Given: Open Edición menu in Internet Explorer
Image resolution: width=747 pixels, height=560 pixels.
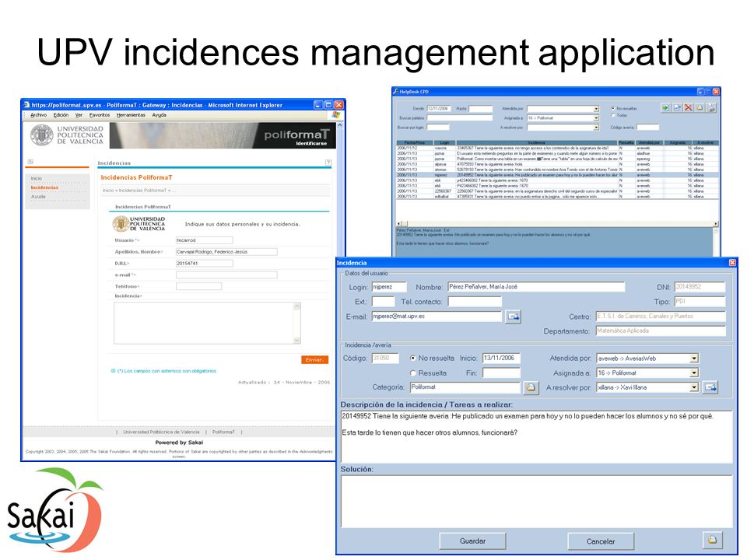Looking at the screenshot, I should click(x=61, y=115).
